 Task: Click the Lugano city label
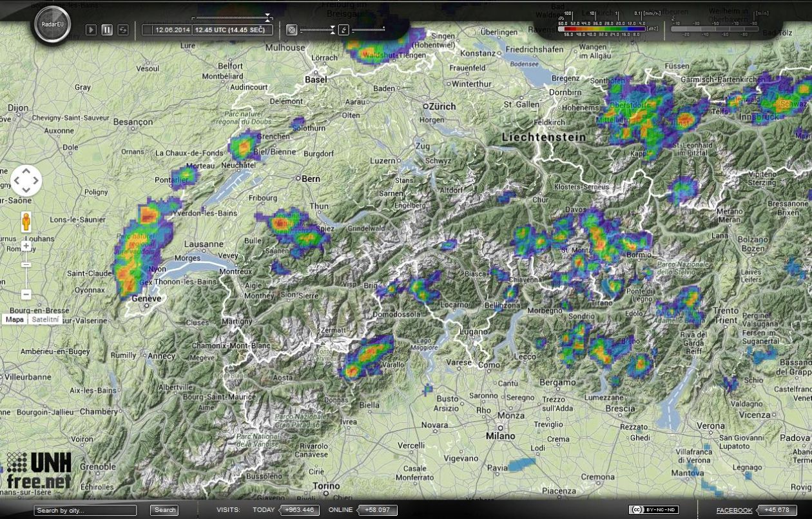tap(474, 331)
